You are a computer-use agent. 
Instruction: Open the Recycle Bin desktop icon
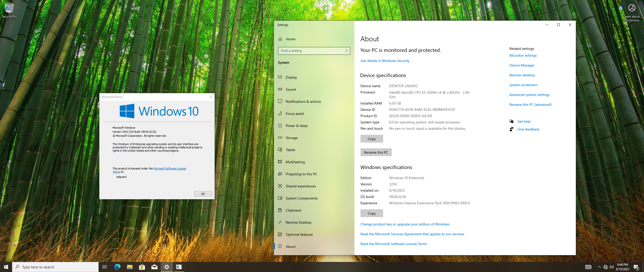pyautogui.click(x=9, y=10)
